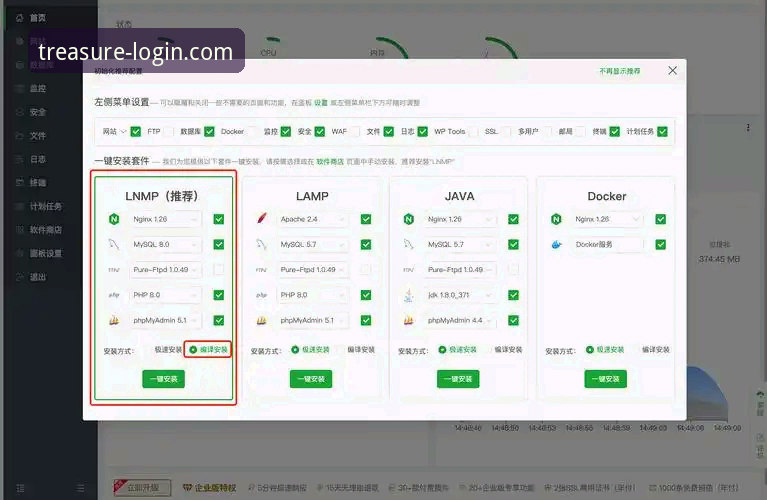Enable the WP Tools menu checkbox
767x500 pixels.
(x=473, y=132)
